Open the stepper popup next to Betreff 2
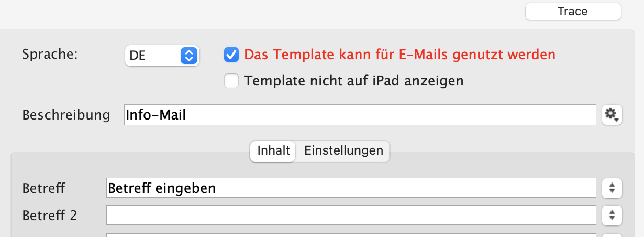Image resolution: width=644 pixels, height=237 pixels. pyautogui.click(x=612, y=214)
